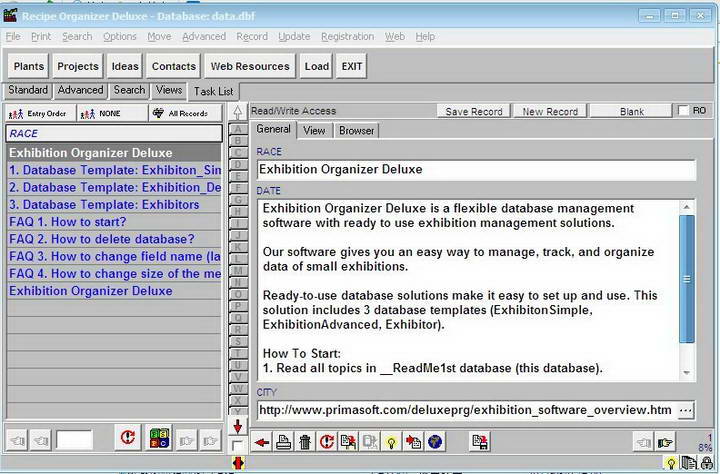Image resolution: width=720 pixels, height=474 pixels.
Task: Switch to the View tab
Action: point(314,130)
